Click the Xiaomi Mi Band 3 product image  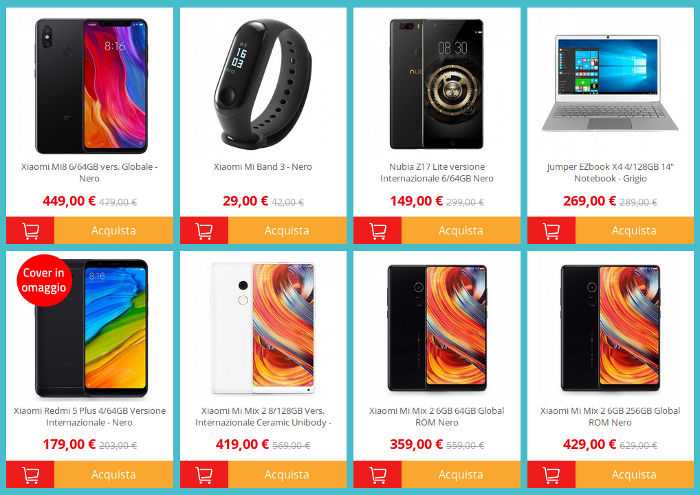(x=263, y=84)
